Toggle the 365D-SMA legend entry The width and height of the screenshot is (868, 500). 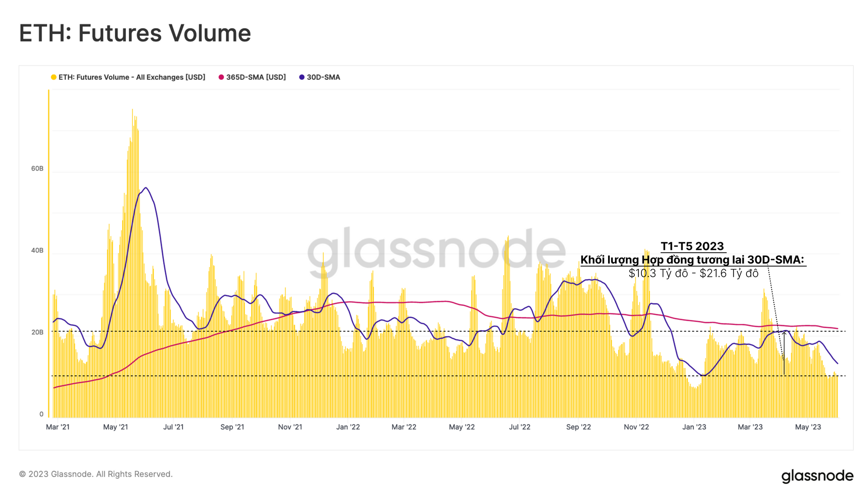(256, 77)
